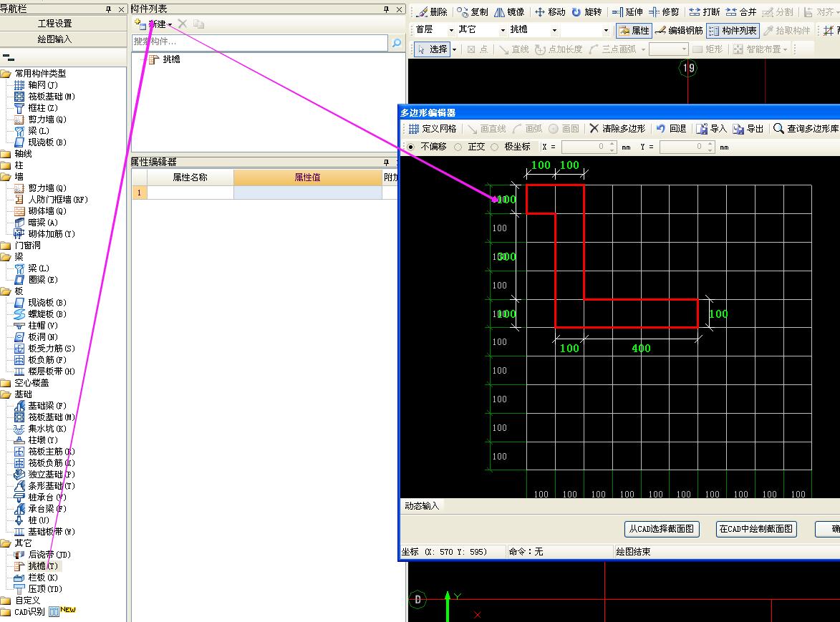Click the 属性名称 column header

point(190,178)
